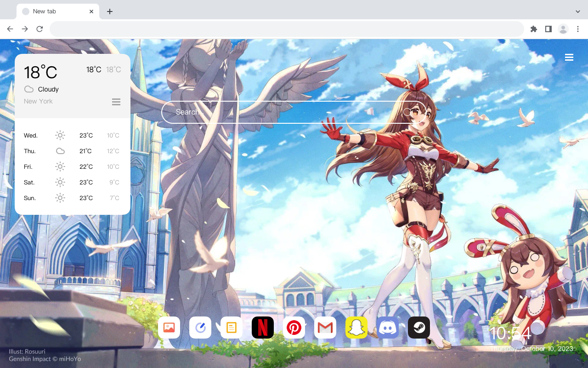This screenshot has width=588, height=368.
Task: Select the Wed. forecast row
Action: [x=73, y=135]
